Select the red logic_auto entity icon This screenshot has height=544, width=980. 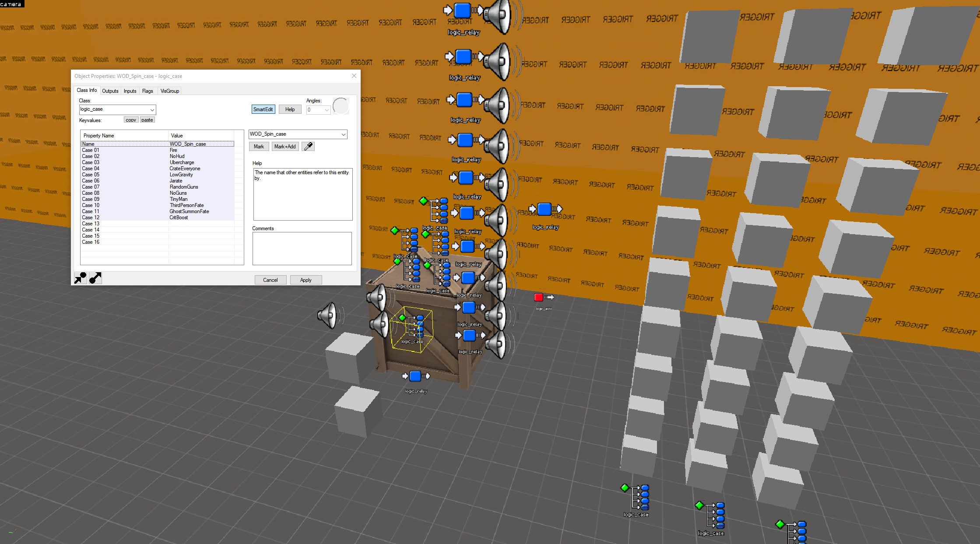[x=539, y=298]
